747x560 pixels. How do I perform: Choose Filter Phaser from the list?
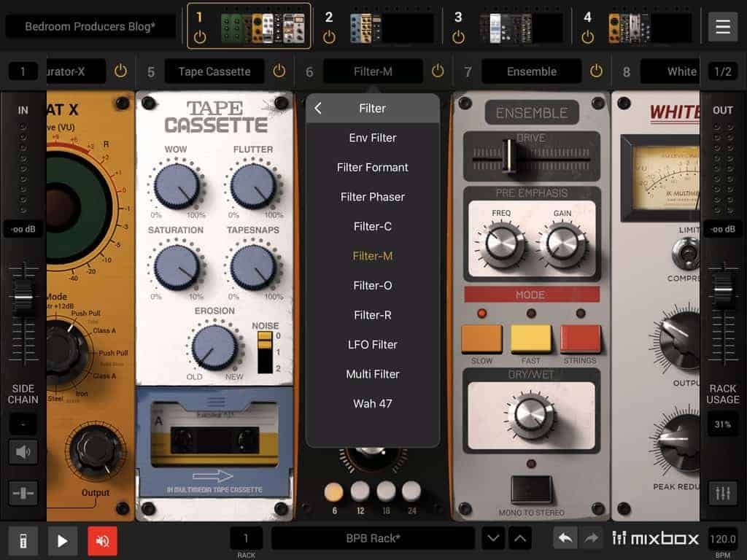[373, 197]
